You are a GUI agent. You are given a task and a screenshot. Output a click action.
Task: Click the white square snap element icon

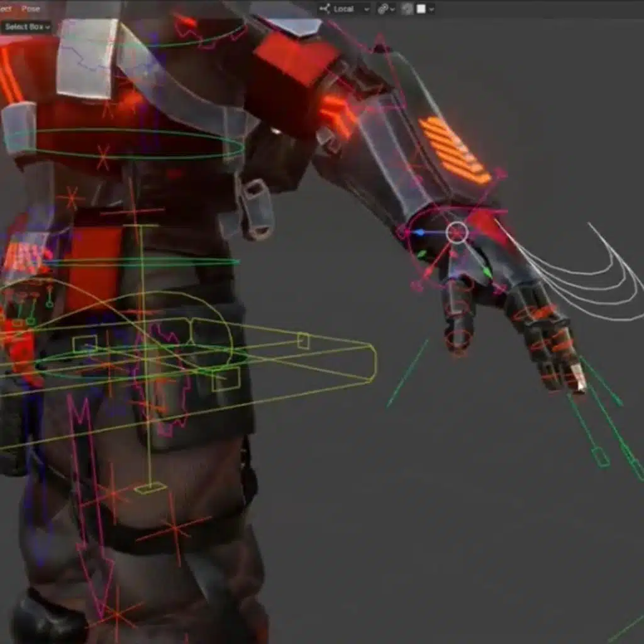coord(421,9)
